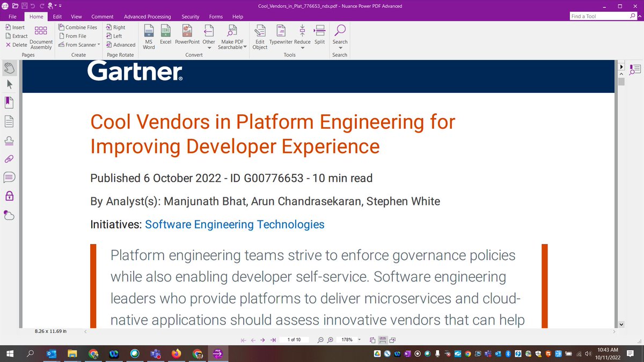Click the vertical scrollbar down arrow
The width and height of the screenshot is (644, 362).
click(621, 324)
